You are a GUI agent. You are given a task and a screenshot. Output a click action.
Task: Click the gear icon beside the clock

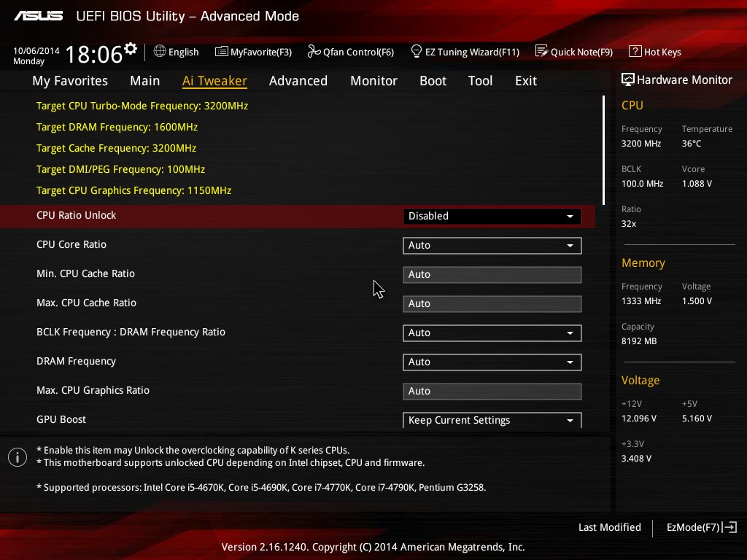[130, 49]
